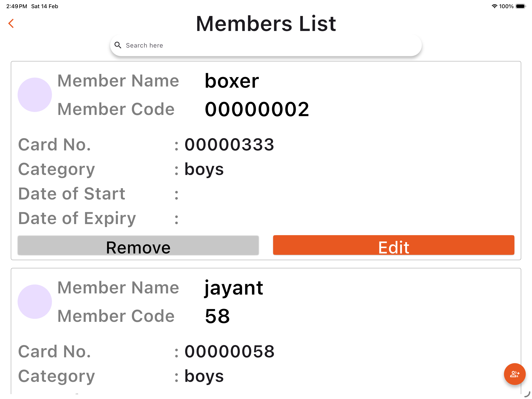Tap the 2:49 PM clock
Screen dimensions: 532x399
tap(17, 6)
